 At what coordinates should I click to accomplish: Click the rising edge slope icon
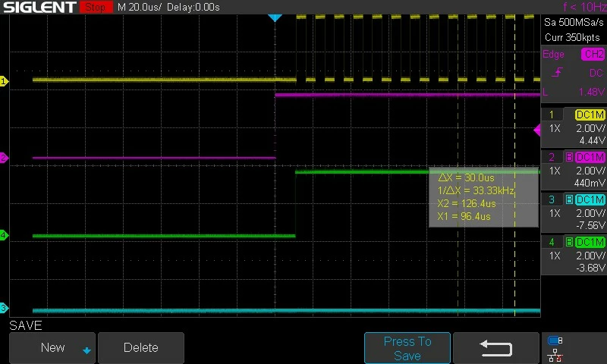[x=557, y=72]
